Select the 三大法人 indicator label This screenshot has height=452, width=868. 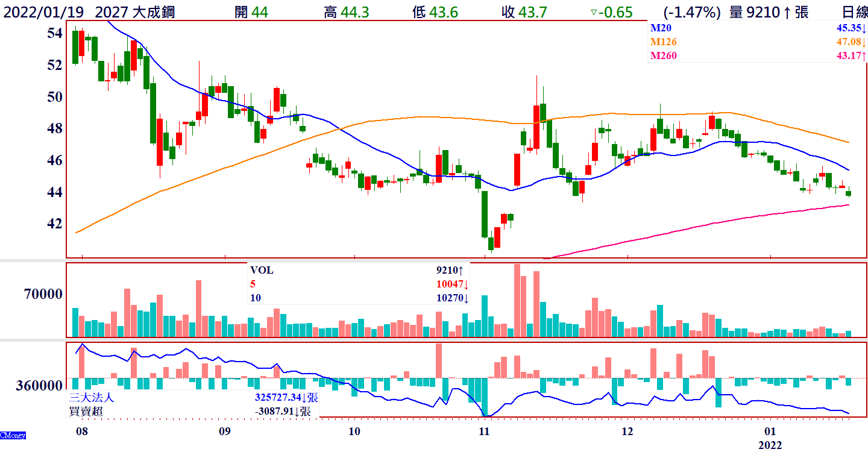pyautogui.click(x=92, y=398)
